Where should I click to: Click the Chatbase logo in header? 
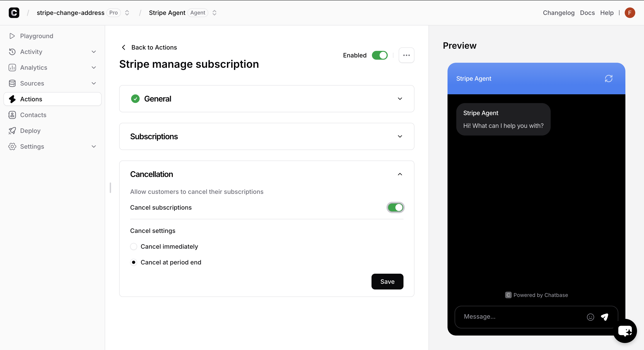click(x=14, y=12)
